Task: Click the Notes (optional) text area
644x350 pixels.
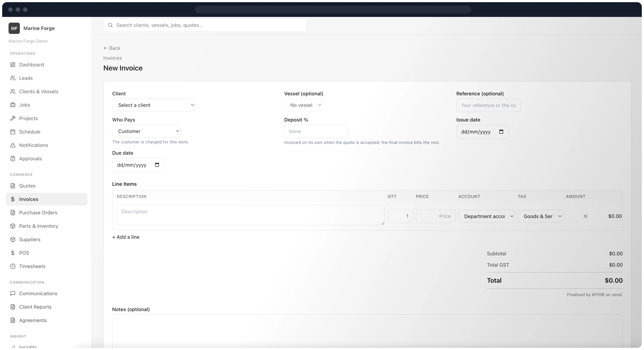Action: tap(367, 331)
